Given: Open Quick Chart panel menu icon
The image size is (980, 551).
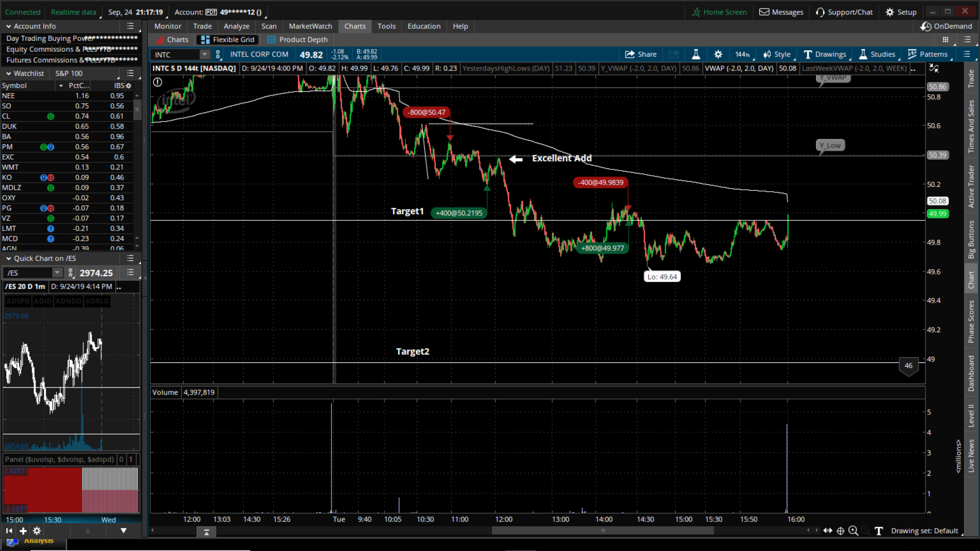Looking at the screenshot, I should pyautogui.click(x=130, y=258).
